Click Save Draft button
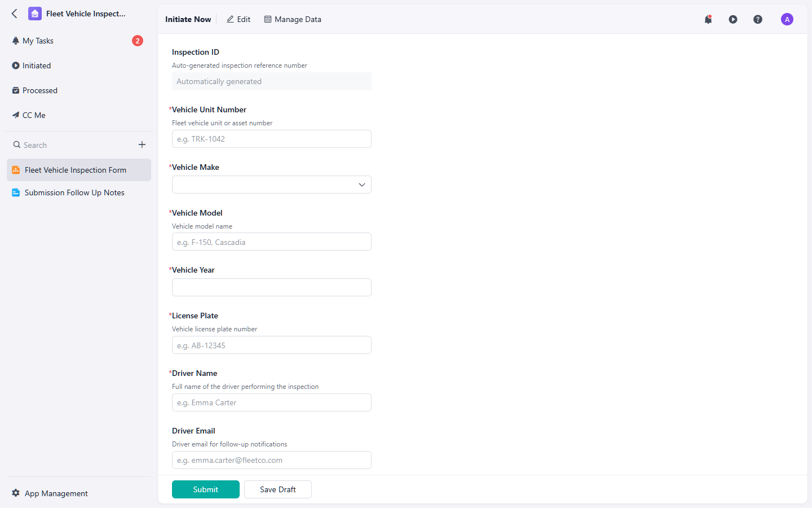The width and height of the screenshot is (812, 508). [x=278, y=489]
